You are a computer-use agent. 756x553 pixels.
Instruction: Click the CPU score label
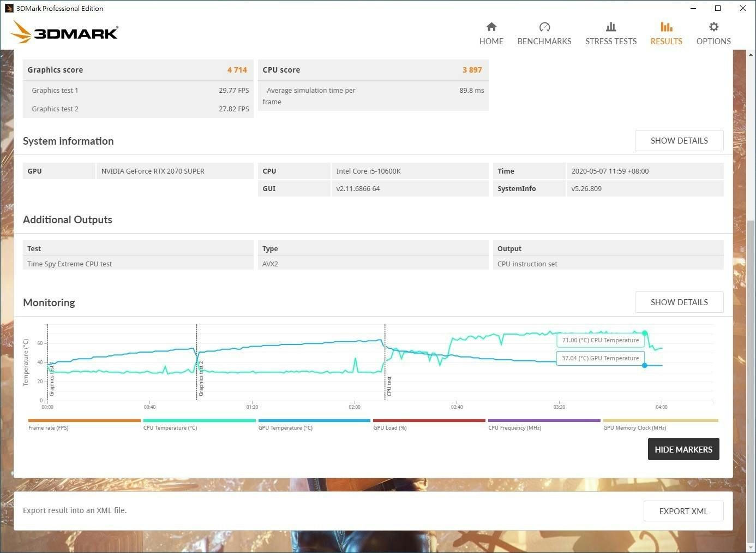point(281,70)
